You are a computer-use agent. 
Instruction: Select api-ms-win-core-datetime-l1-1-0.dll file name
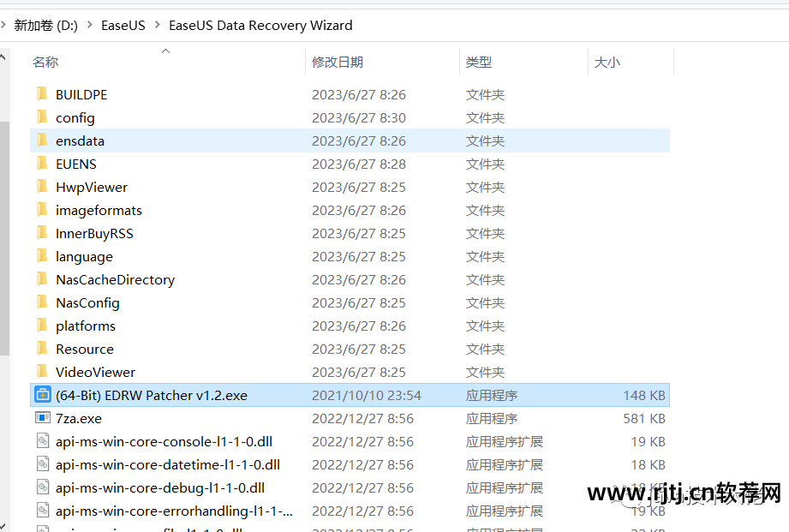[x=168, y=465]
